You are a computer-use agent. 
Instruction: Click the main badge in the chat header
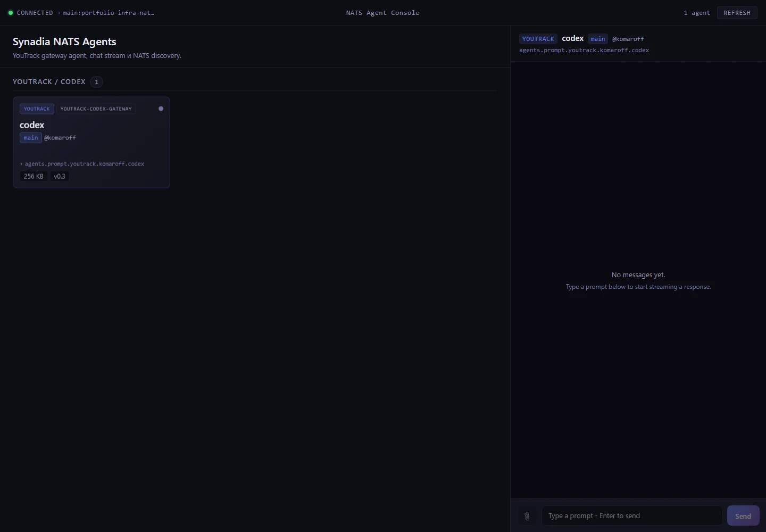(x=598, y=39)
